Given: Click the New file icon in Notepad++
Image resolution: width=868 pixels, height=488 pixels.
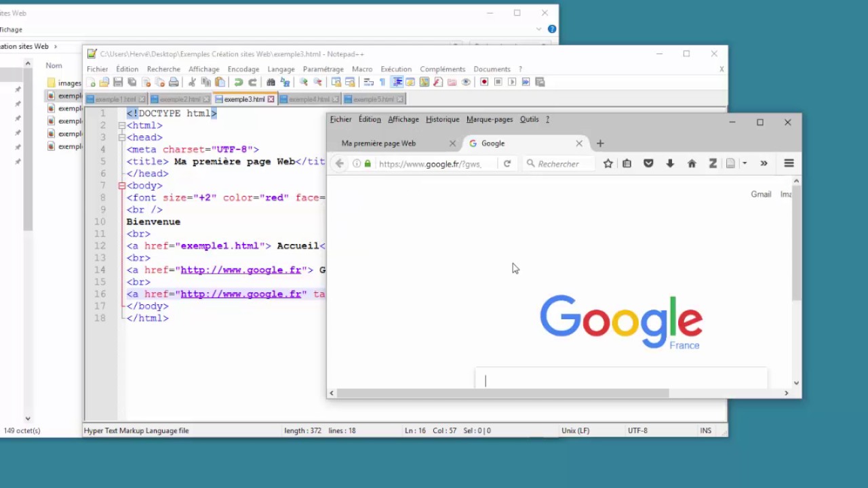Looking at the screenshot, I should tap(90, 82).
